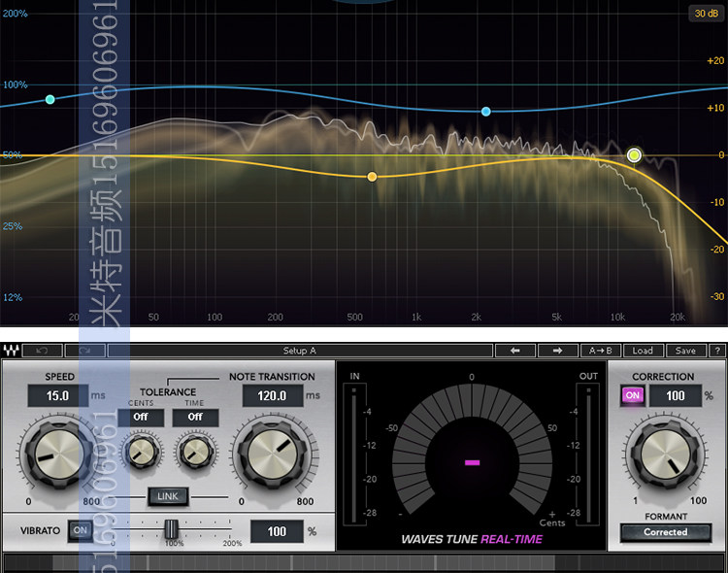The width and height of the screenshot is (728, 573).
Task: Click the Note Transition knob
Action: (273, 455)
